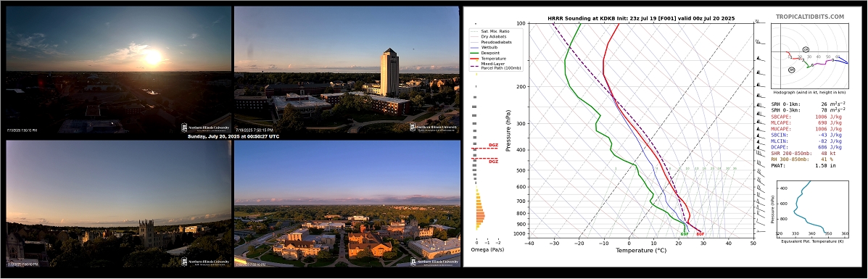The width and height of the screenshot is (868, 279).
Task: Open the top-left sunset webcam image
Action: pyautogui.click(x=118, y=70)
